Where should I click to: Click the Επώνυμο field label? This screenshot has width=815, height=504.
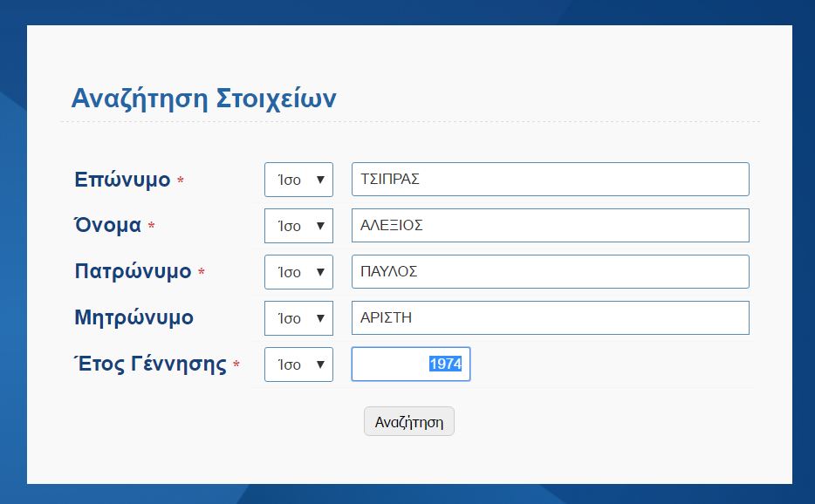click(122, 180)
